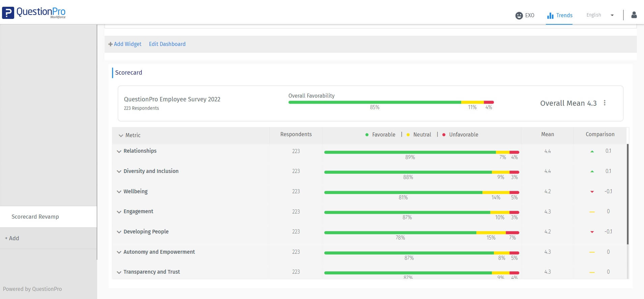Select the Scorecard Revamp sidebar item
644x299 pixels.
click(35, 217)
